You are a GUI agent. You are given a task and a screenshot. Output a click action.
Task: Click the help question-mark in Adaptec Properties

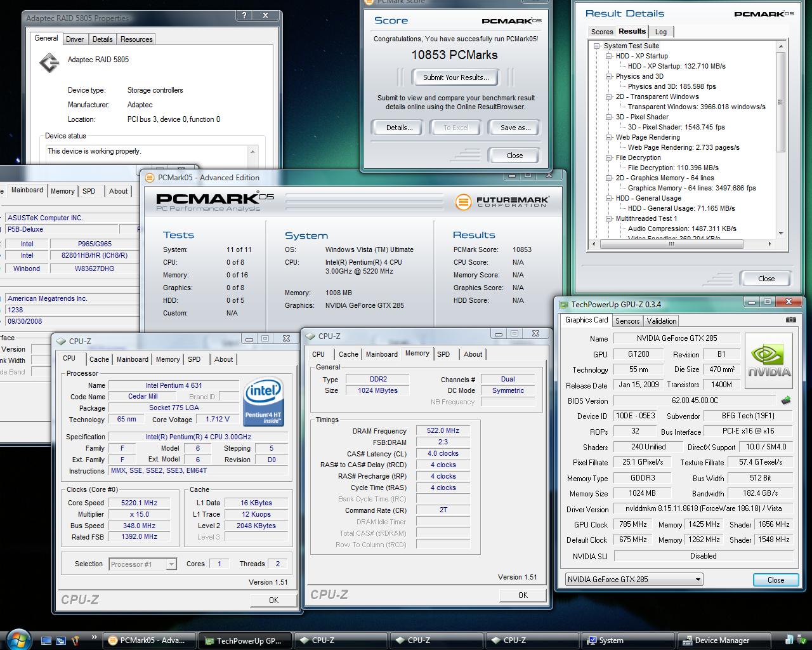pyautogui.click(x=244, y=15)
